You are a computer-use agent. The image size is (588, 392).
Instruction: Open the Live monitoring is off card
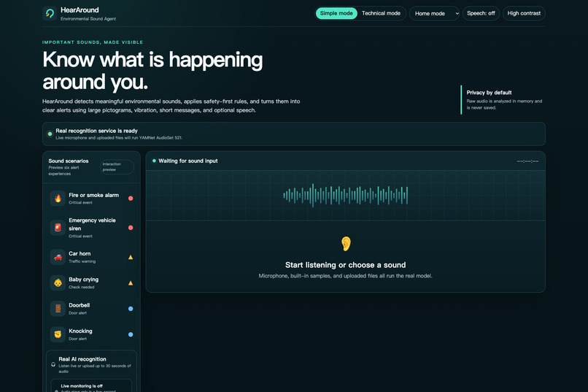[91, 386]
